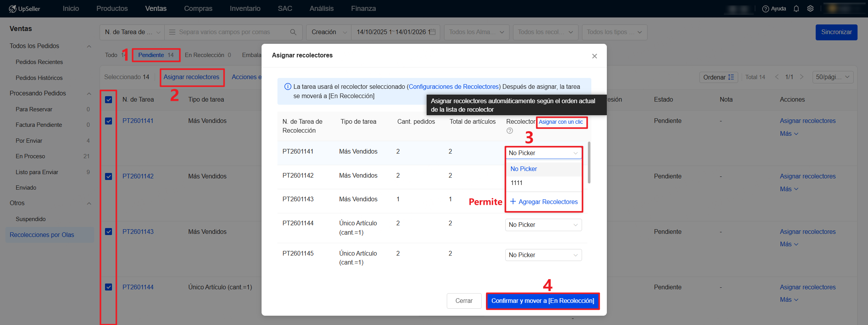Click the Ordenar sort icon button
The width and height of the screenshot is (868, 325).
[718, 77]
